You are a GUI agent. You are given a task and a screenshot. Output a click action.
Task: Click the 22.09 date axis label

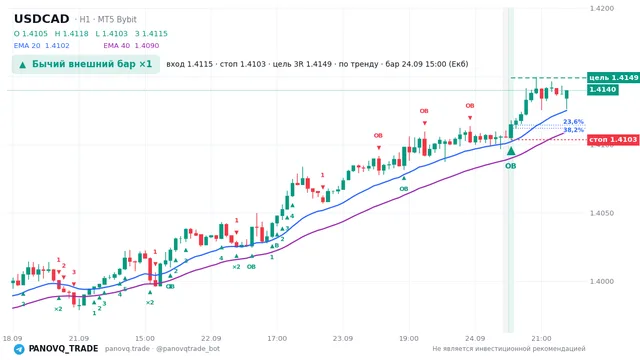[x=211, y=338]
